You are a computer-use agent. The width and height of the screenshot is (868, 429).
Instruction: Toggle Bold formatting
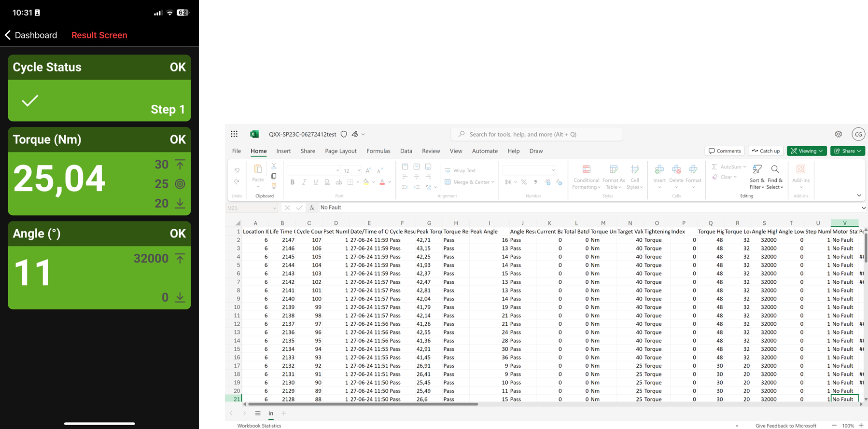[x=292, y=182]
